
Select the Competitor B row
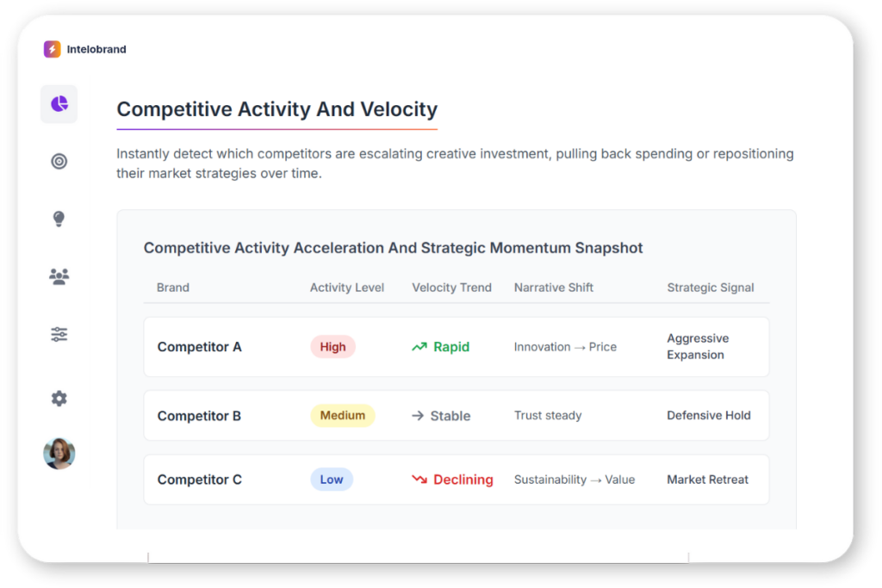[456, 416]
